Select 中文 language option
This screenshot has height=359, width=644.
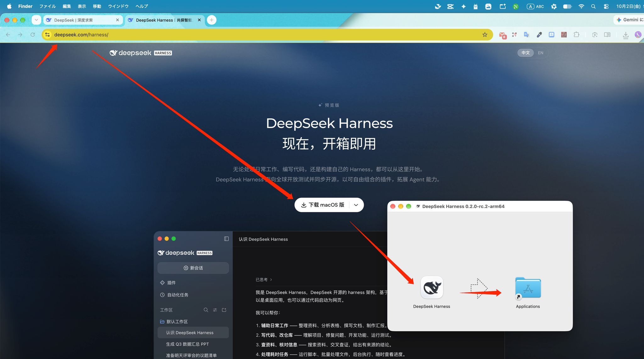[x=525, y=53]
